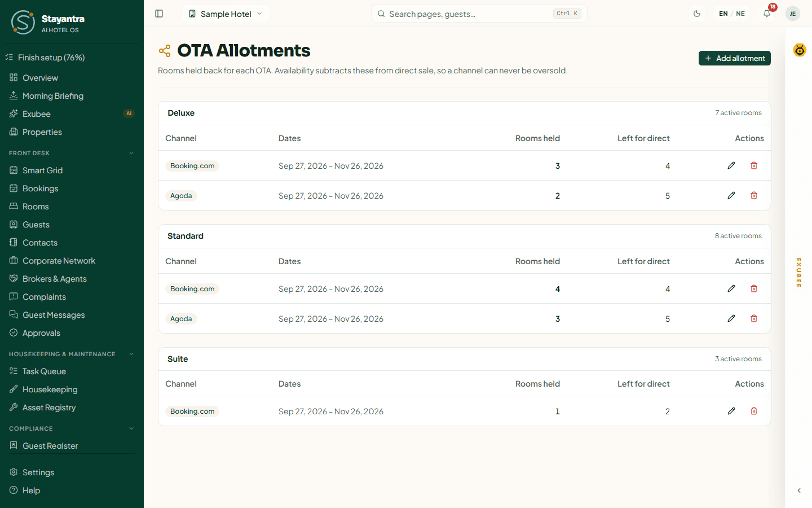Edit Deluxe Booking.com allotment pencil icon
This screenshot has width=812, height=508.
coord(731,165)
